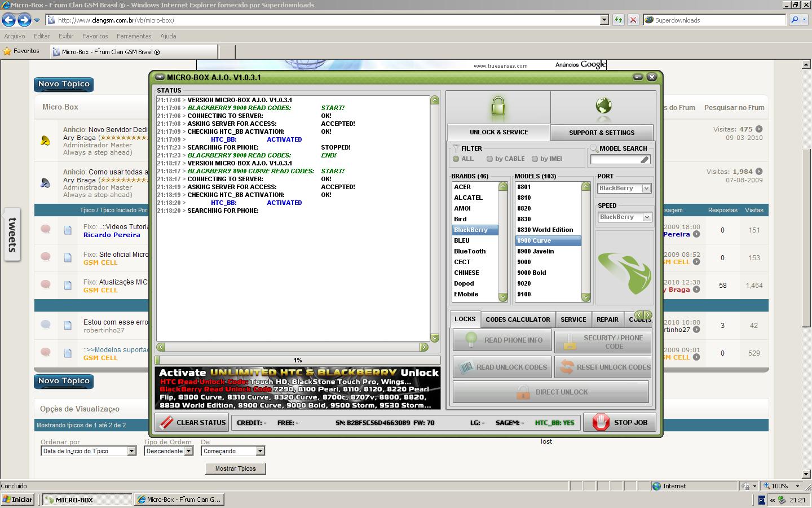Open the REPAIR tab
The image size is (812, 508).
pyautogui.click(x=607, y=319)
